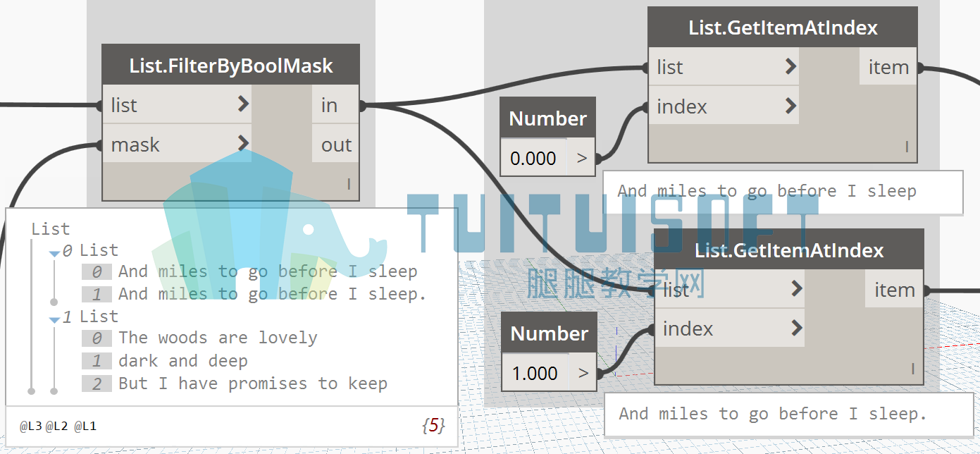Click lacing indicator on GetItemAtIndex fed by 1.000

coord(912,369)
